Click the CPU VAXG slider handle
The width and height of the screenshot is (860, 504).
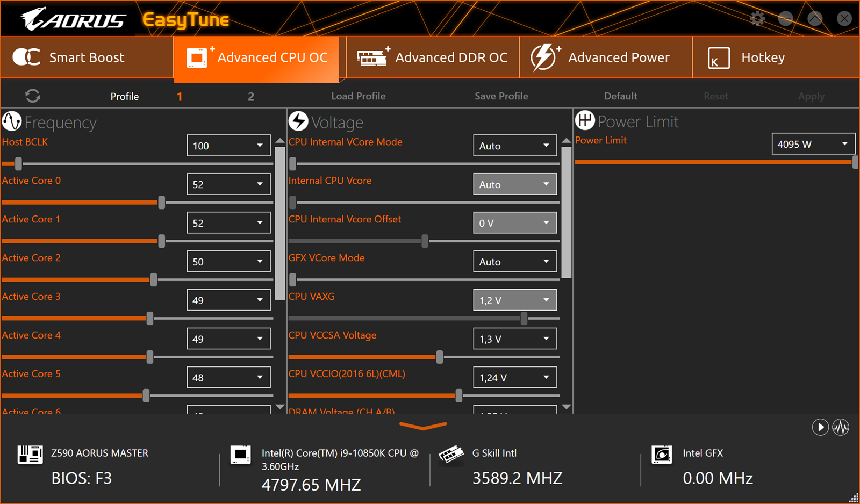524,318
